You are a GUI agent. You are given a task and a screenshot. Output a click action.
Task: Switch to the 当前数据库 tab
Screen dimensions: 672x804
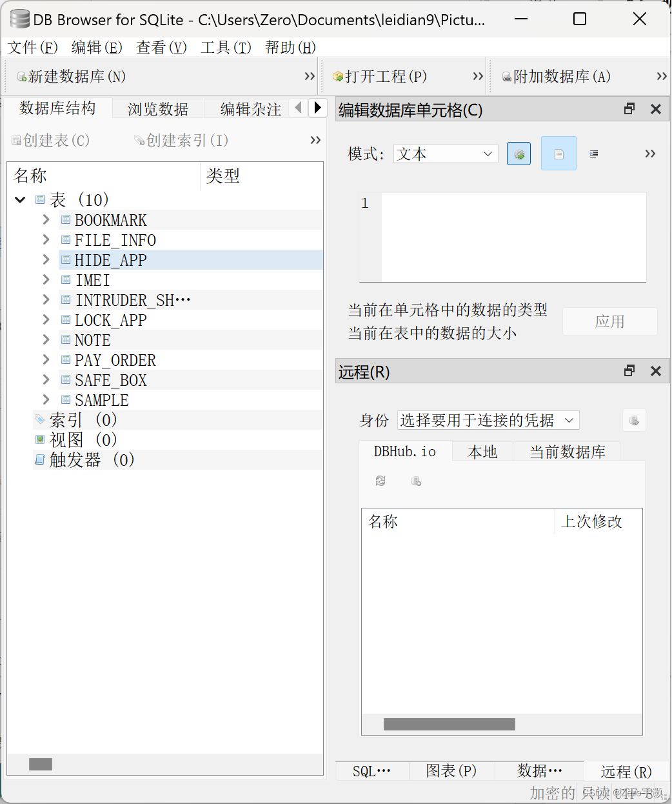pyautogui.click(x=568, y=452)
